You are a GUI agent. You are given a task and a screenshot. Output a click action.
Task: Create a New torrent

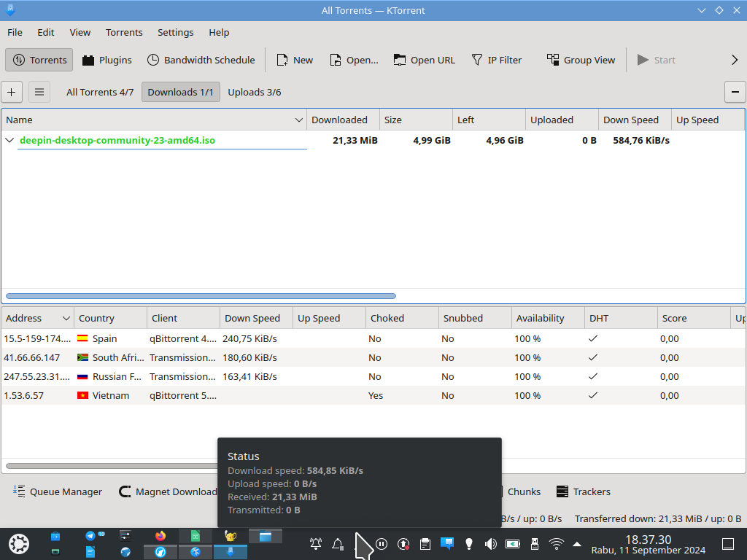pos(295,60)
